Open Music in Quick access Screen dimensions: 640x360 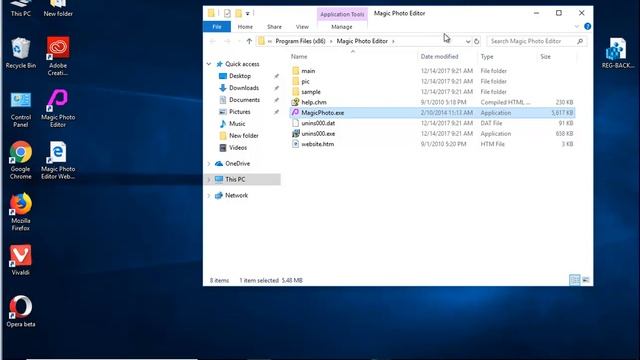click(x=237, y=124)
